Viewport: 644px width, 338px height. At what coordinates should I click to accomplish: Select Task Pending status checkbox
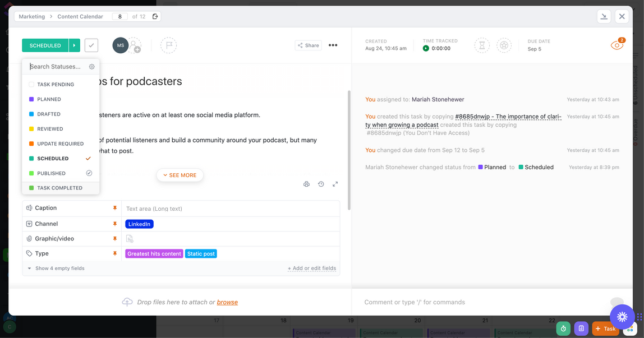click(x=31, y=85)
